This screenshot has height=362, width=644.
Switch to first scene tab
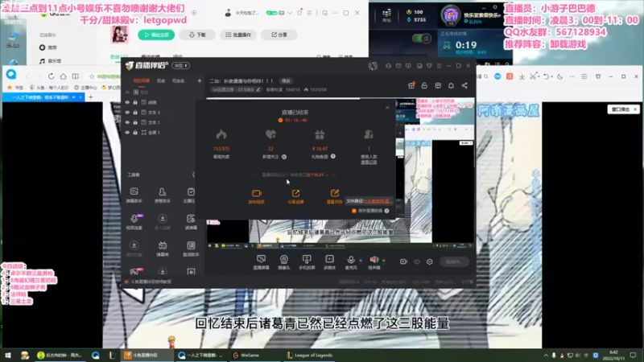[142, 81]
